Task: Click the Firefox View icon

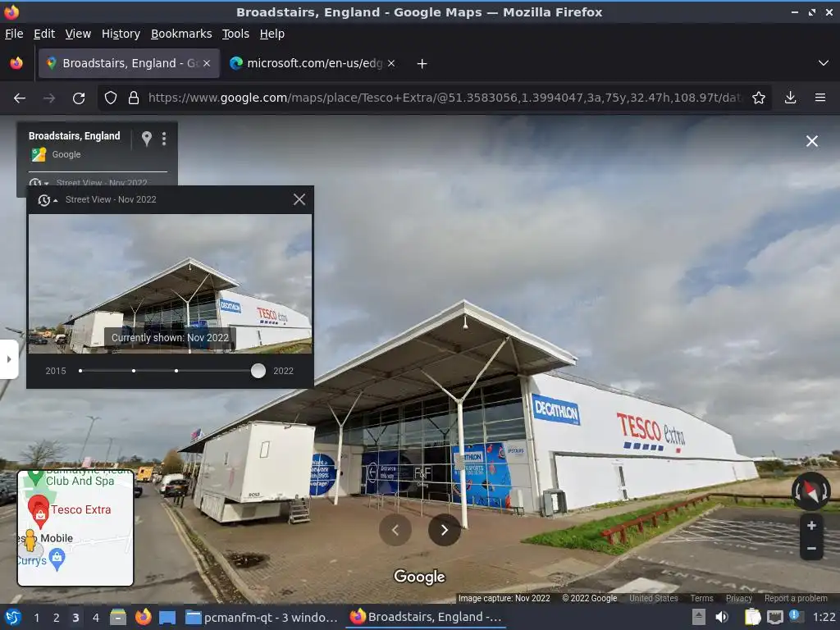Action: [16, 63]
